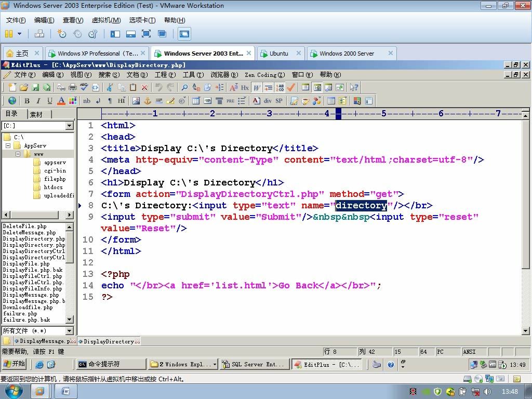Select DeleteFile.php in file list
Viewport: 532px width, 399px height.
[24, 227]
